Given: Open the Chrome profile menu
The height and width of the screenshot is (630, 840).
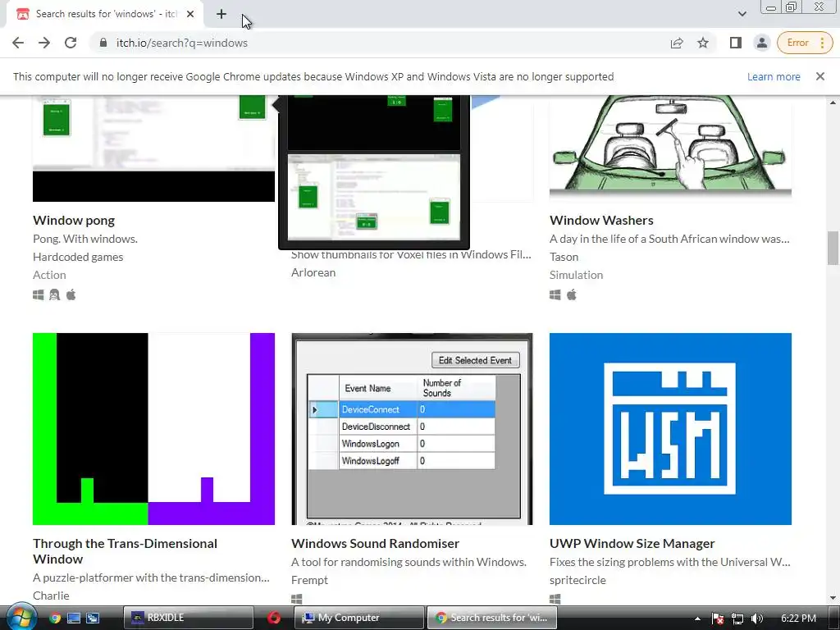Looking at the screenshot, I should click(762, 43).
